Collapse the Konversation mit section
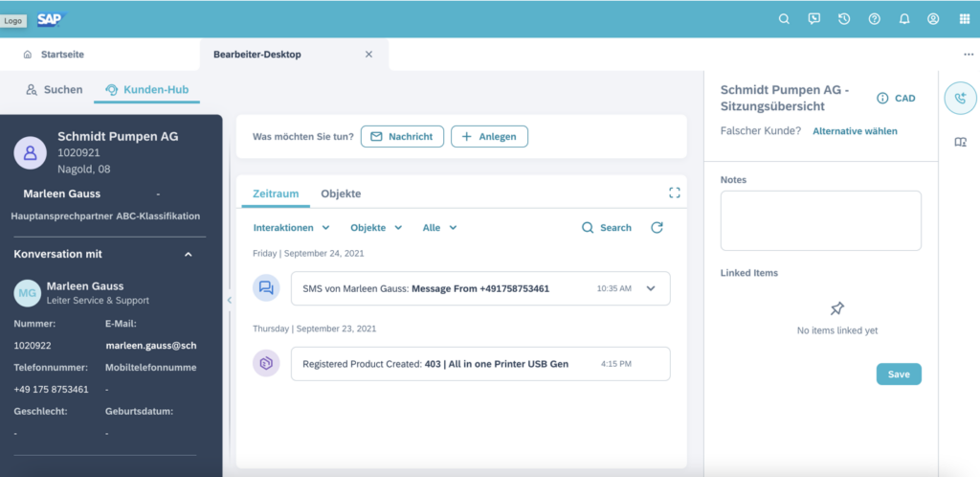Image resolution: width=980 pixels, height=477 pixels. click(189, 254)
